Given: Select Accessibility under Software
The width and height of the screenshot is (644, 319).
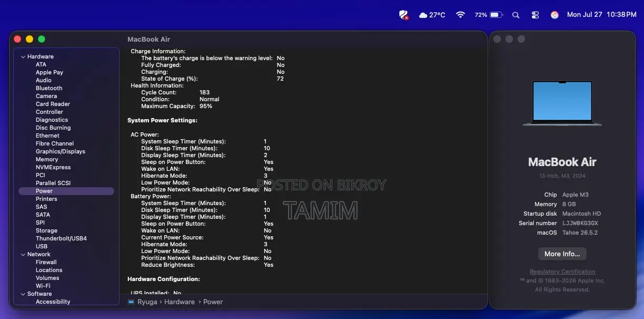Looking at the screenshot, I should pos(53,302).
